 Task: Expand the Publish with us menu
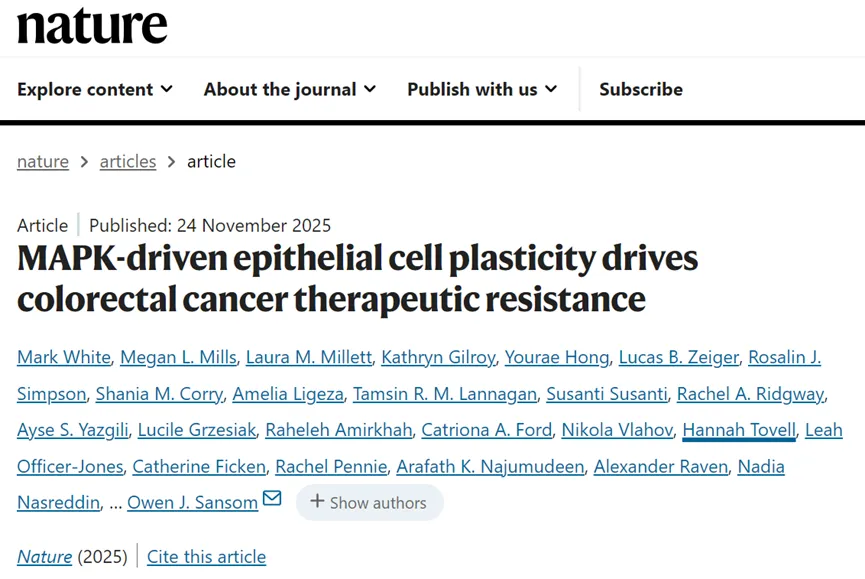click(x=482, y=89)
